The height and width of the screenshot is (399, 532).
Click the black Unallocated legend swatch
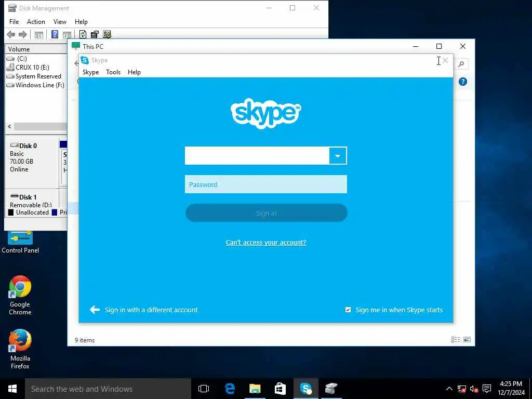[x=11, y=212]
